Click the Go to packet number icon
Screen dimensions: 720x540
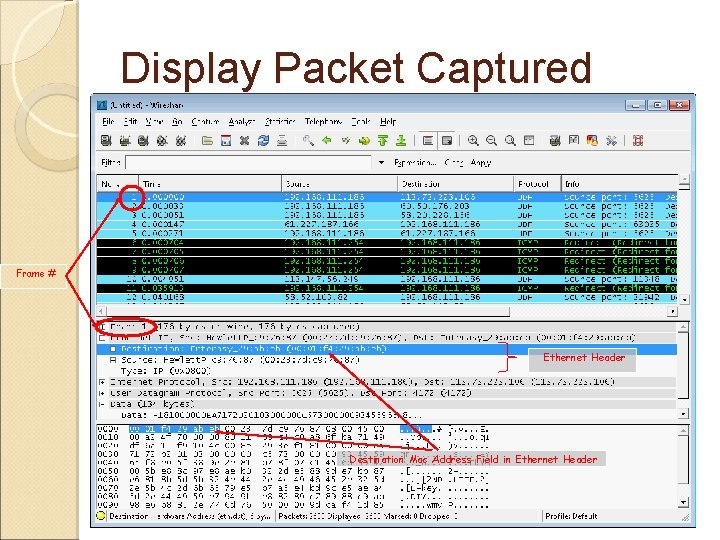(x=364, y=141)
